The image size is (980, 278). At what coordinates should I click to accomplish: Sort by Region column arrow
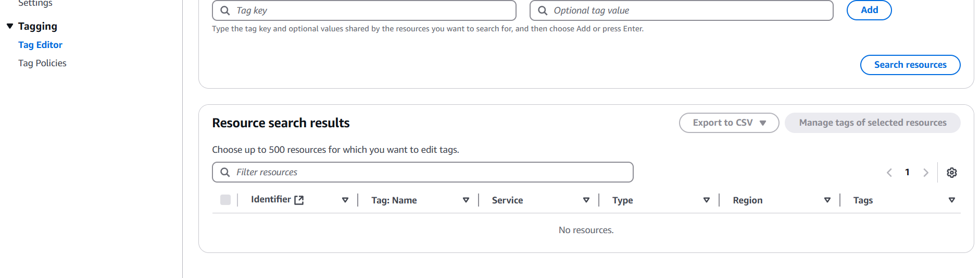[x=827, y=200]
